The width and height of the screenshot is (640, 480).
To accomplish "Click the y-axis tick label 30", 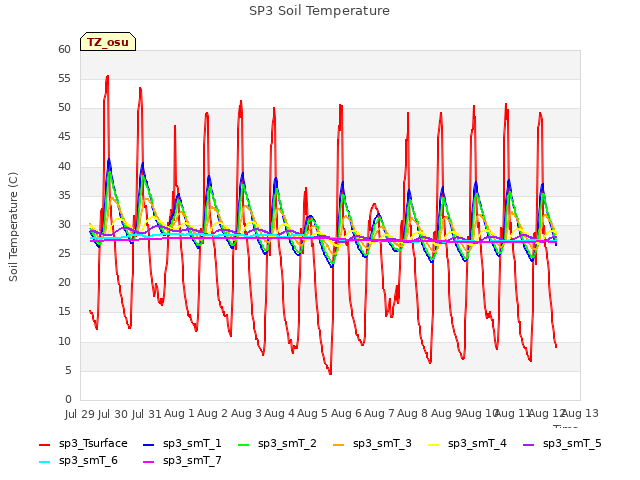I will coord(64,225).
